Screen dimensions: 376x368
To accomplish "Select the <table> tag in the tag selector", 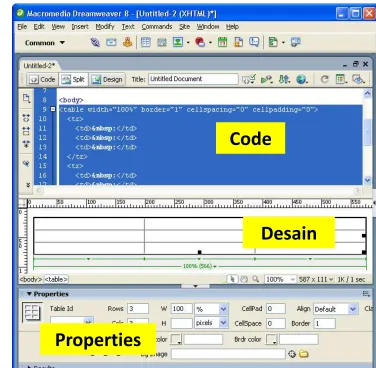I will point(56,279).
